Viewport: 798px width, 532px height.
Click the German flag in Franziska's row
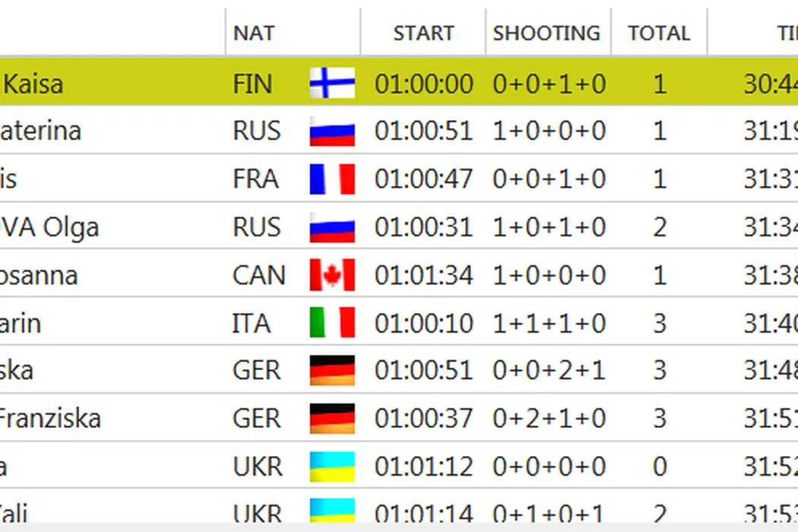pos(332,418)
